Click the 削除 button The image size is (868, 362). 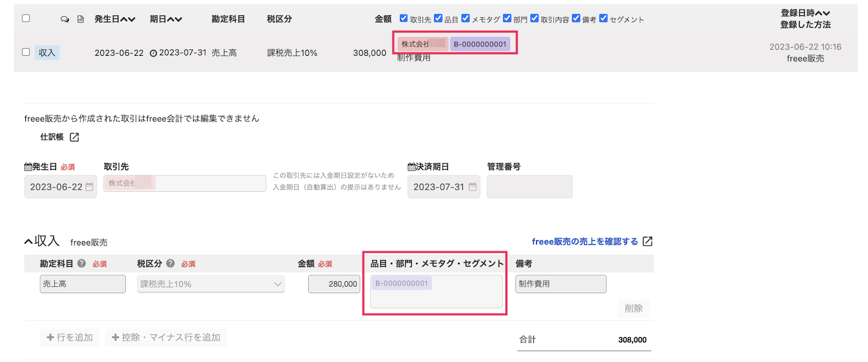(634, 308)
